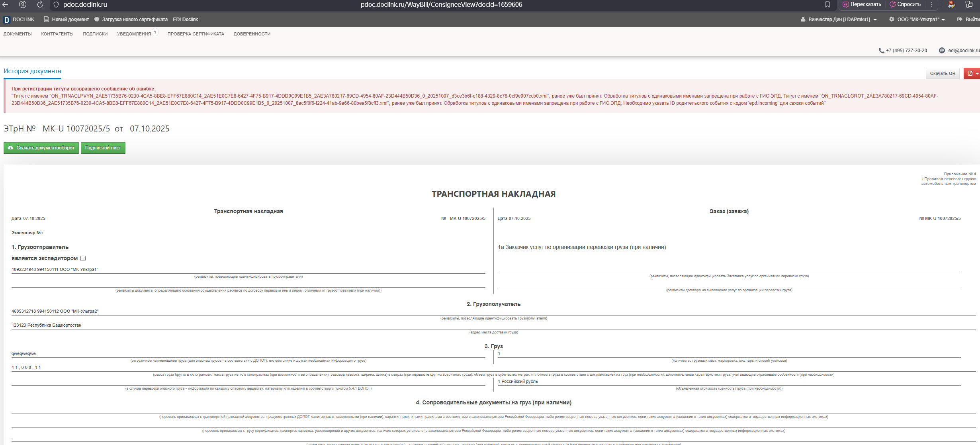980x445 pixels.
Task: Click the Спросить ask assistant icon
Action: point(893,4)
